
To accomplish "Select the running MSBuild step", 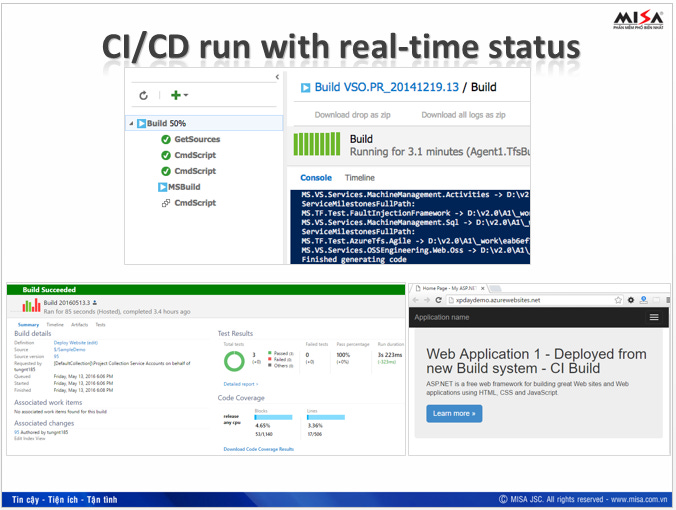I will [x=184, y=187].
